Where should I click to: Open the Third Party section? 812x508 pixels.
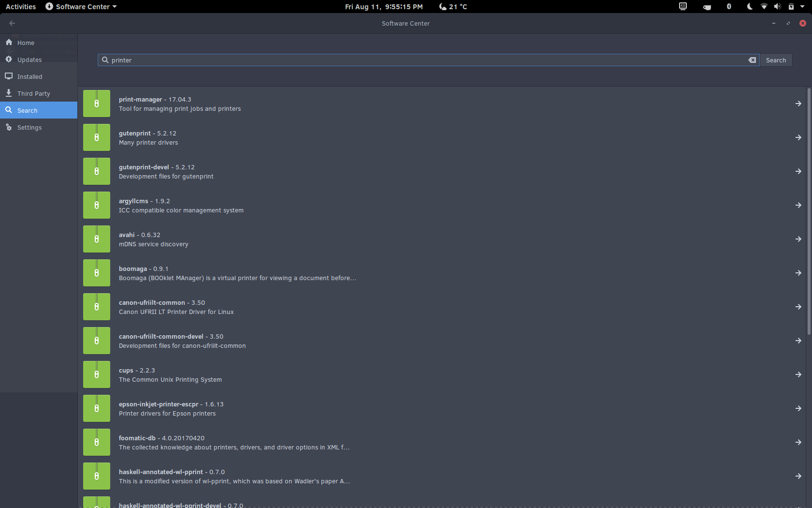point(39,93)
